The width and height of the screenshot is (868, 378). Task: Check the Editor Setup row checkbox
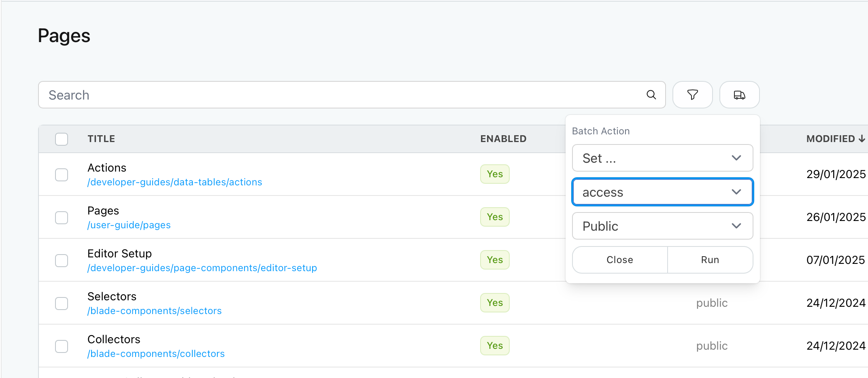[x=62, y=261]
